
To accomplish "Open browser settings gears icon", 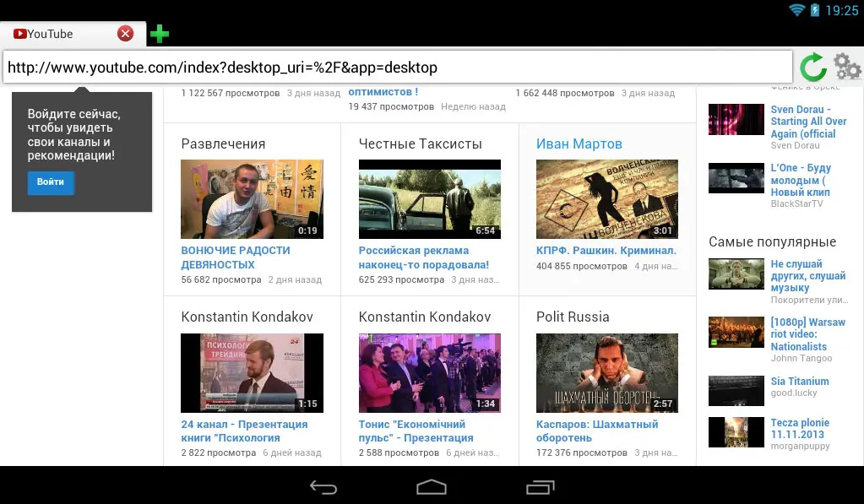I will (x=847, y=67).
